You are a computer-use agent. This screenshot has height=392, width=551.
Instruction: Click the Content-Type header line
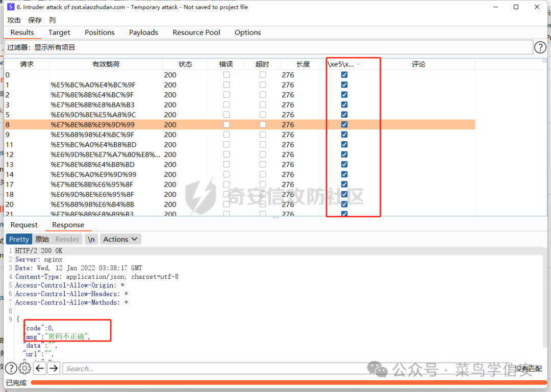click(x=96, y=276)
